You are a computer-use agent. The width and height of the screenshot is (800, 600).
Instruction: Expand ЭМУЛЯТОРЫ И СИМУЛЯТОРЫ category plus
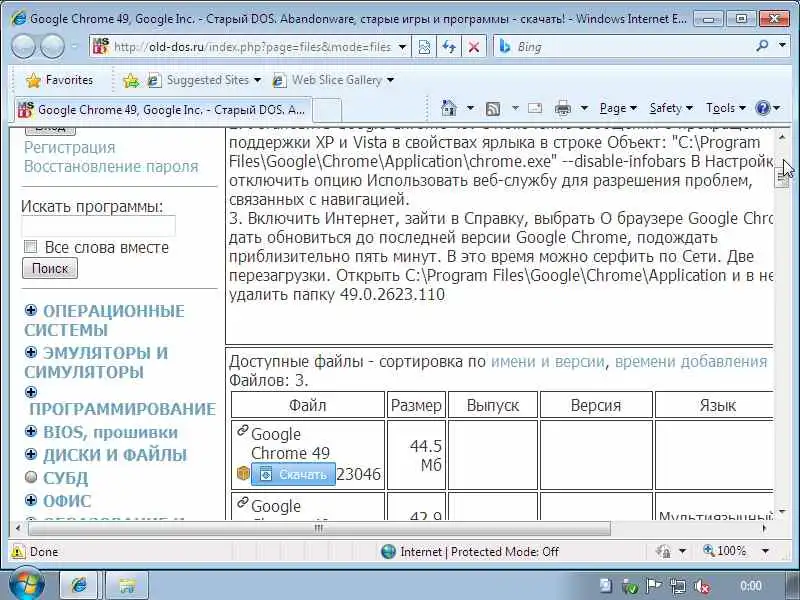[31, 352]
